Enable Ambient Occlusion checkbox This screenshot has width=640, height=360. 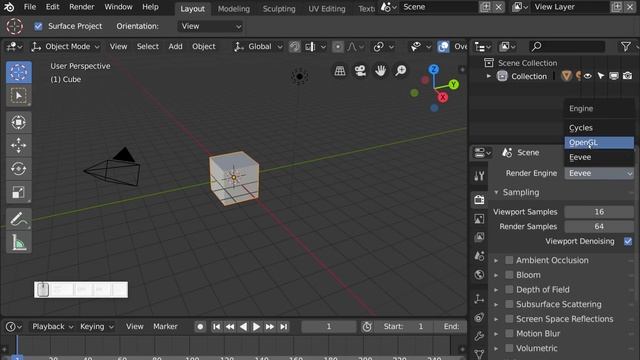(509, 260)
